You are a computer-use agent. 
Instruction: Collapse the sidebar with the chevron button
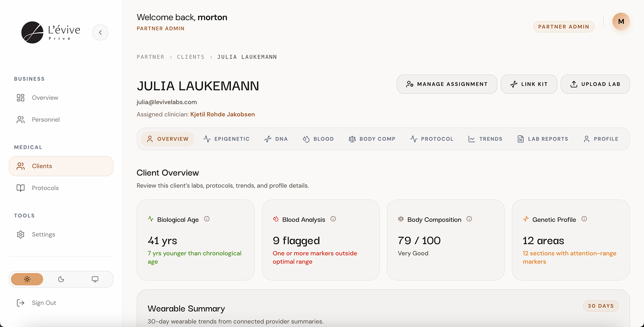[x=100, y=32]
